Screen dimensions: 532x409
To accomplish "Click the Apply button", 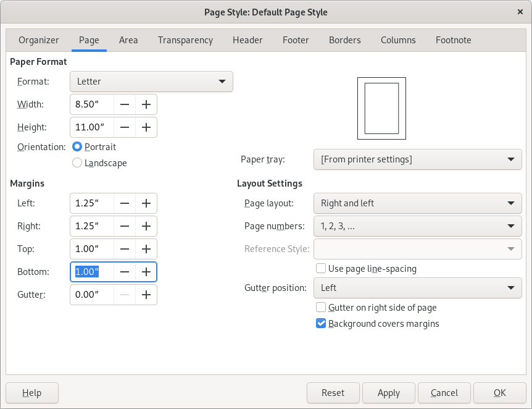I will pos(389,393).
